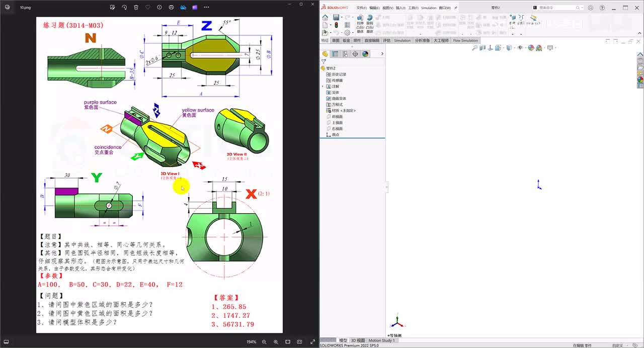The width and height of the screenshot is (644, 348).
Task: Open the Simulation menu in menu bar
Action: (429, 8)
